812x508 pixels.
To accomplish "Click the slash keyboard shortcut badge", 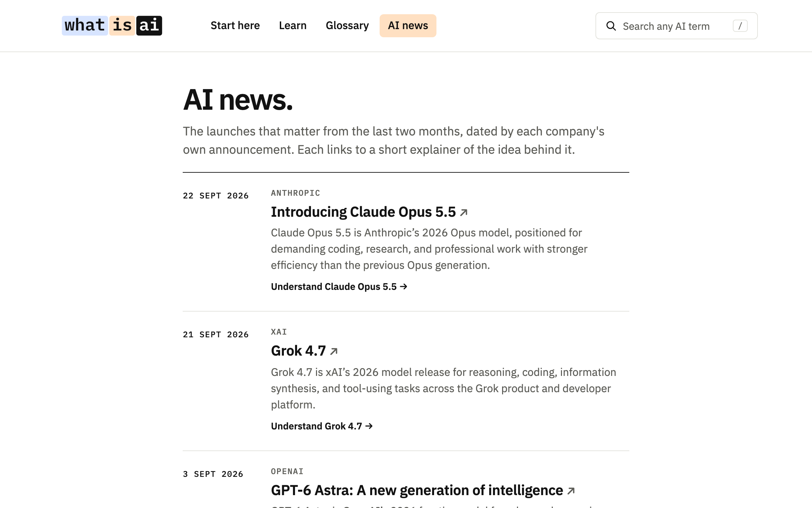I will 740,26.
